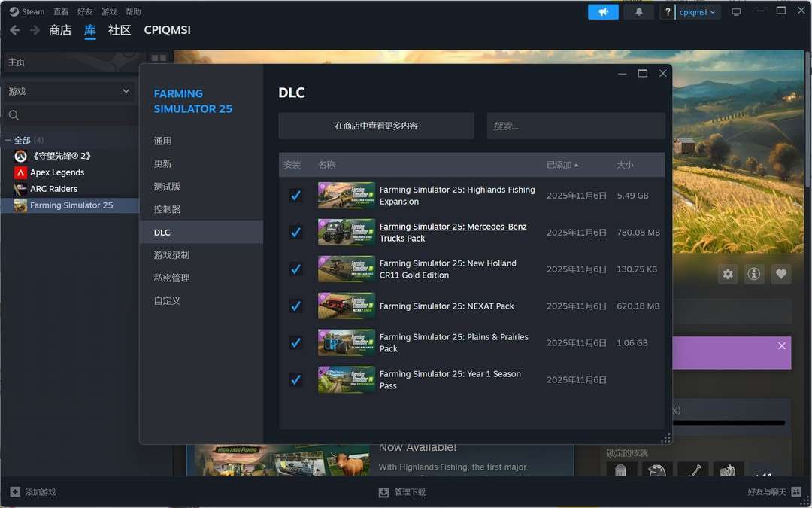
Task: Click 在商店中查看更多内容 button
Action: [376, 126]
